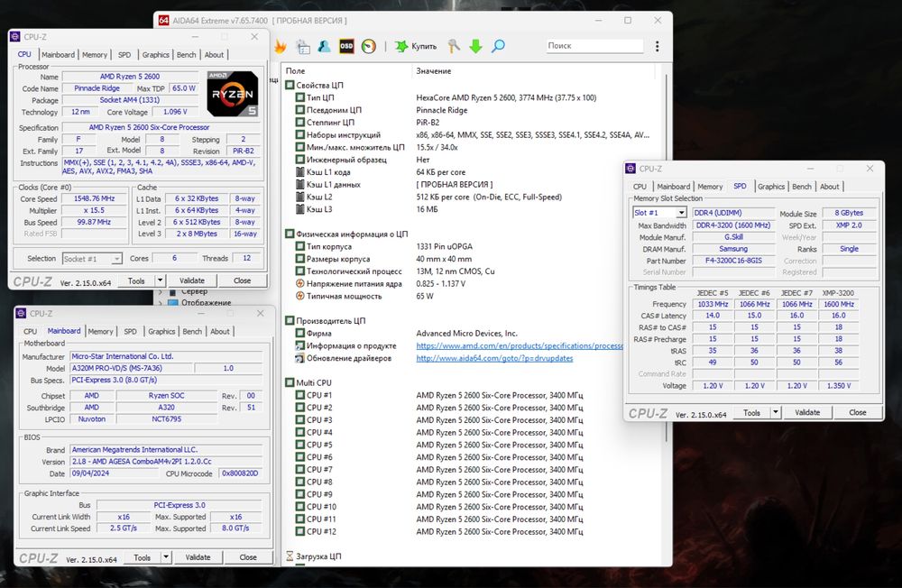Click the F4-3200C16-8GIS part number field
Viewport: 902px width, 588px height.
(x=733, y=261)
